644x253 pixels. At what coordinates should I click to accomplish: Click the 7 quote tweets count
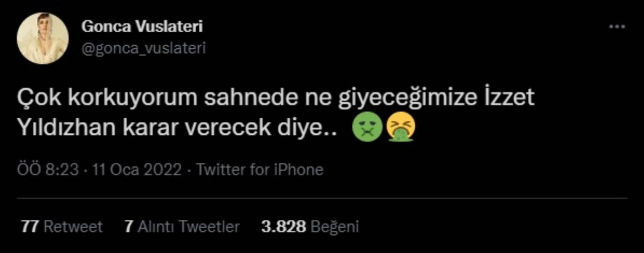[128, 227]
